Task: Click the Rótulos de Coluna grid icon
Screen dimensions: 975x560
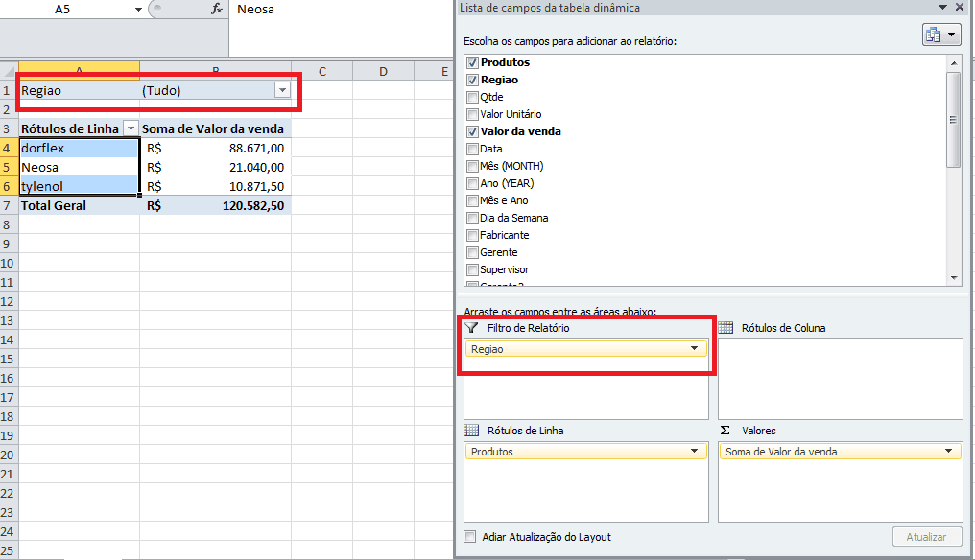Action: coord(725,328)
